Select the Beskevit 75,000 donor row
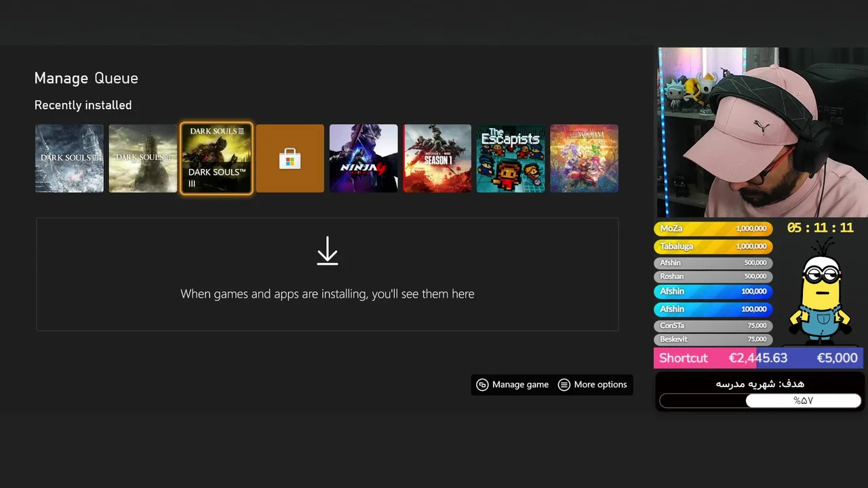The image size is (868, 488). (x=713, y=339)
